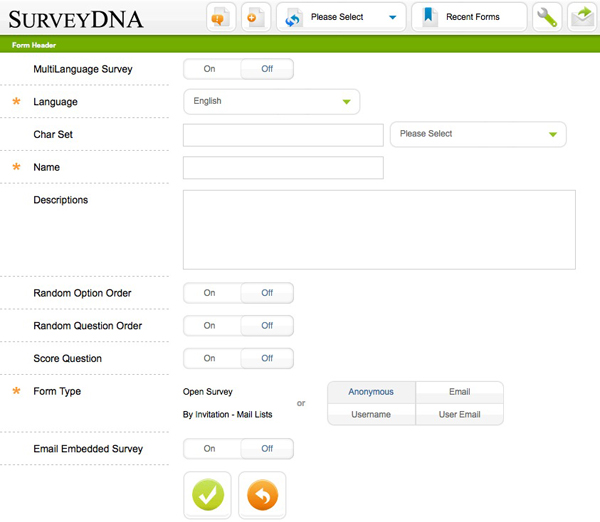
Task: Switch Score Question to On
Action: click(210, 358)
